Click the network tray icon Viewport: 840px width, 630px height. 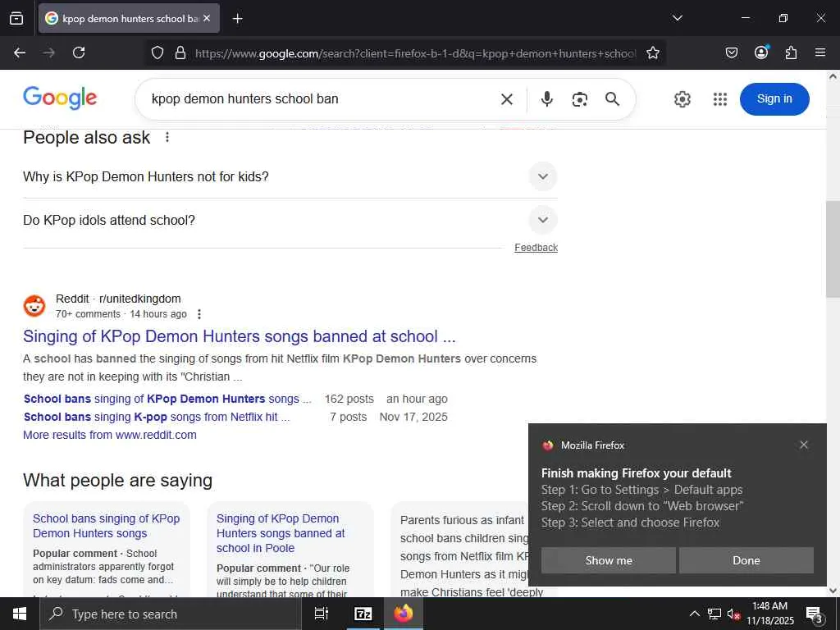tap(714, 614)
